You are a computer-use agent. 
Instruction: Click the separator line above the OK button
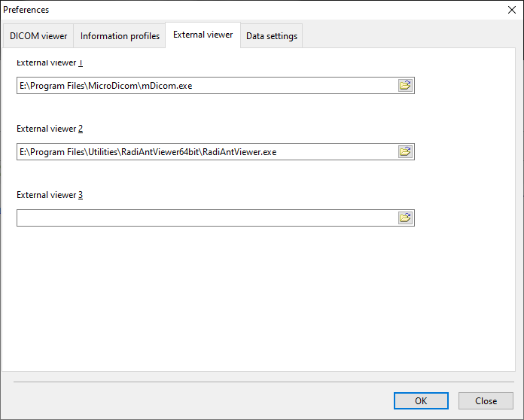tap(261, 383)
